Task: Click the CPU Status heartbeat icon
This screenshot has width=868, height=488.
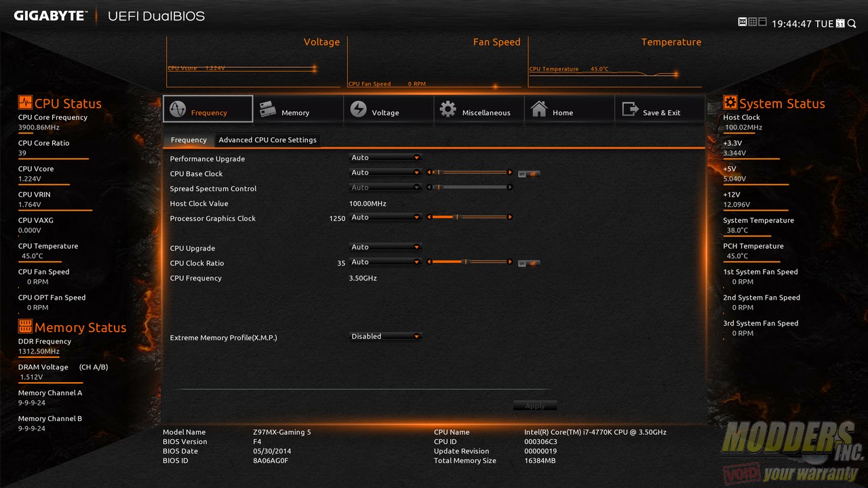Action: (x=25, y=103)
